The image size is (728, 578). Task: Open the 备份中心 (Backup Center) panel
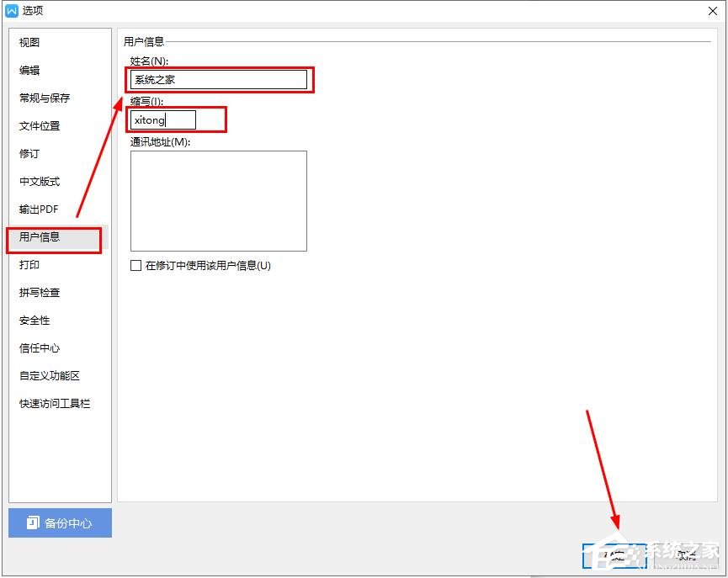coord(59,522)
